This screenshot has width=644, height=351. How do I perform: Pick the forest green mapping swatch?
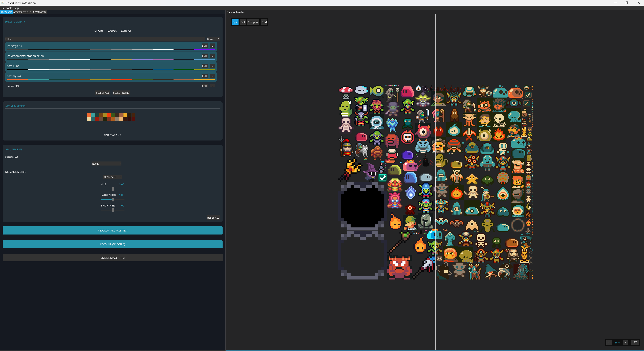(x=113, y=115)
